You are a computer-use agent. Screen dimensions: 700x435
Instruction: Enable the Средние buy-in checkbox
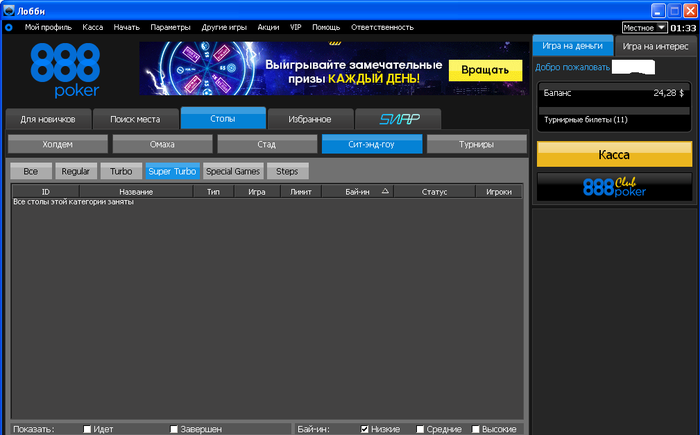(420, 429)
